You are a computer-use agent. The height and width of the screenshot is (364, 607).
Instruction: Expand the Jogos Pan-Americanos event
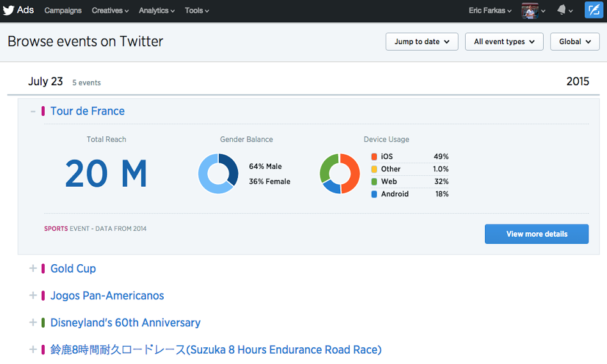33,296
